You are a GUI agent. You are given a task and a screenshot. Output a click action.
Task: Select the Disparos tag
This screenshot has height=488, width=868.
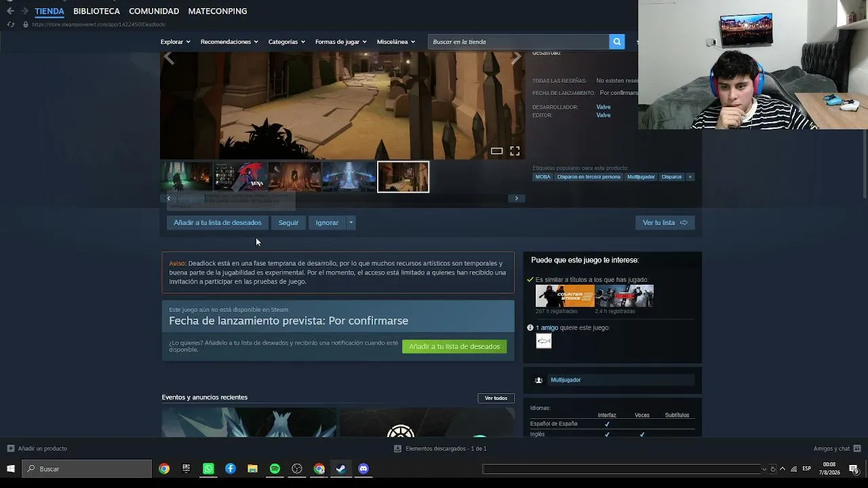(x=671, y=177)
